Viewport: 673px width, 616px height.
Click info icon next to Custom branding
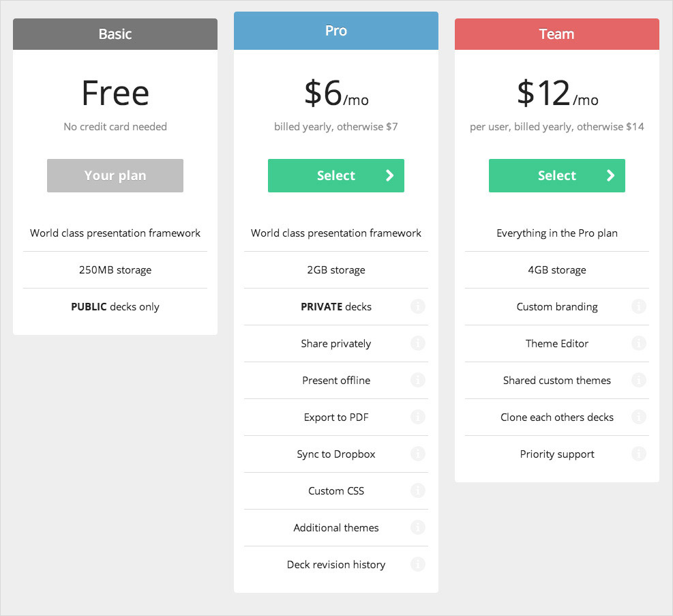(x=639, y=306)
